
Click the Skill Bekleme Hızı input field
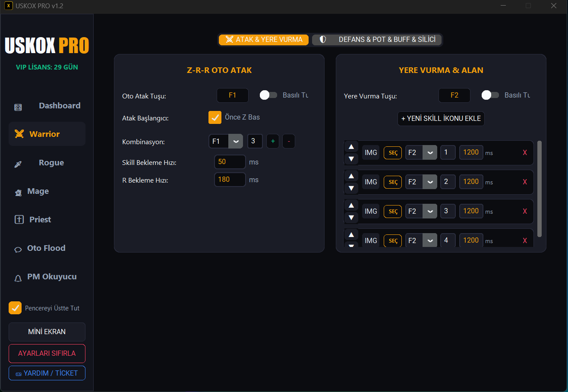pyautogui.click(x=230, y=162)
